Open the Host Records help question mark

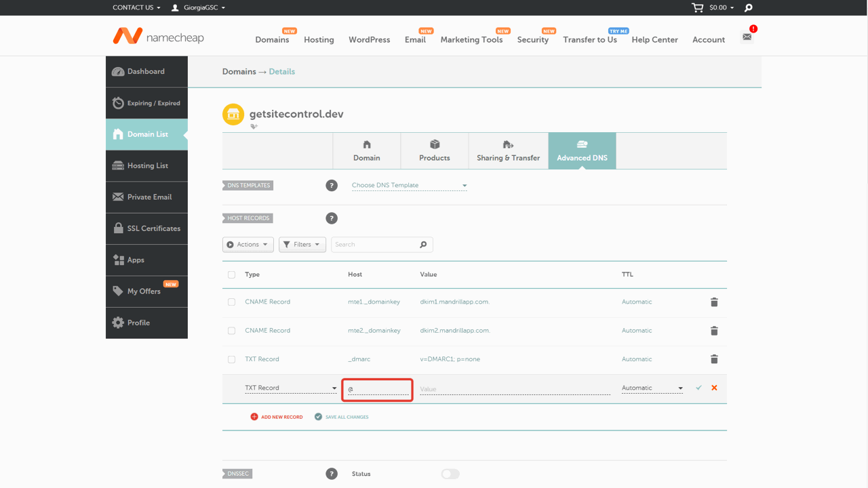point(332,218)
